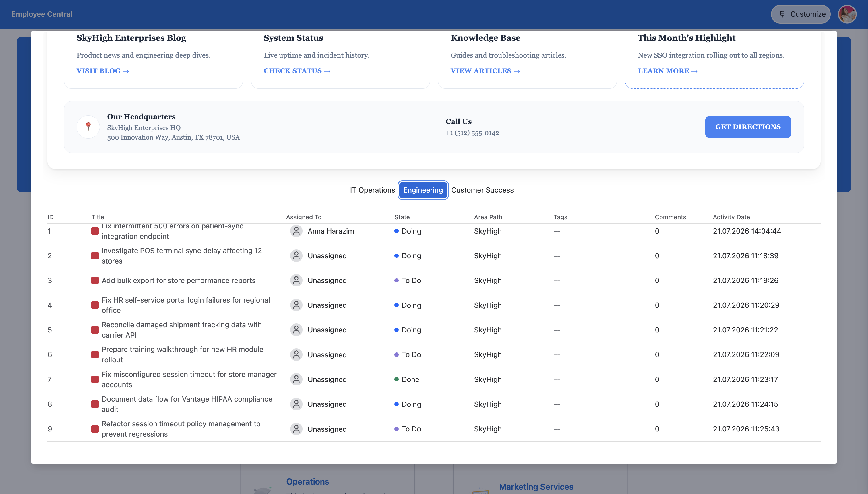868x494 pixels.
Task: Click the person icon next to Anna Harazim
Action: pos(296,231)
